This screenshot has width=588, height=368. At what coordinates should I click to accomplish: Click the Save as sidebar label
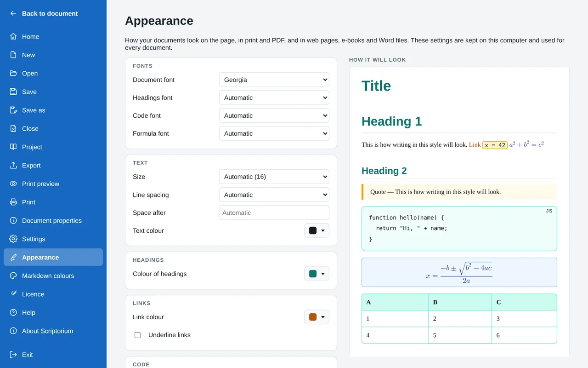[34, 110]
